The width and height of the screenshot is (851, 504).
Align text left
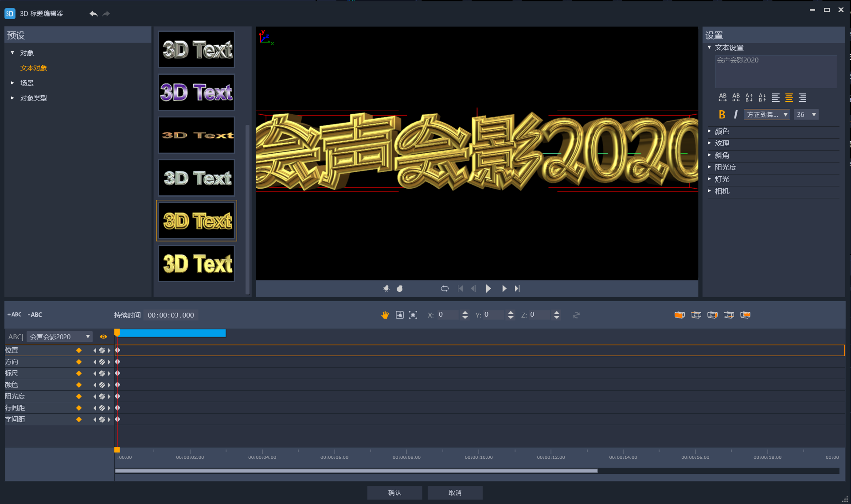tap(776, 97)
